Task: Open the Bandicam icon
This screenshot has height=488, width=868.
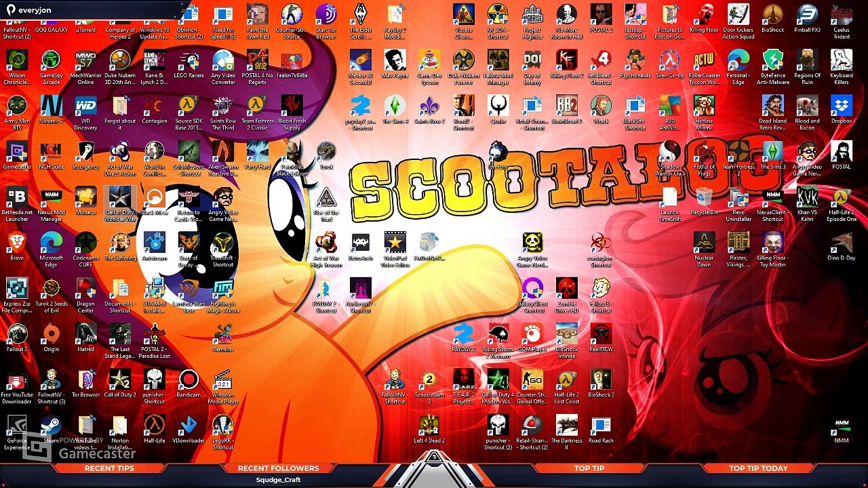Action: (189, 384)
